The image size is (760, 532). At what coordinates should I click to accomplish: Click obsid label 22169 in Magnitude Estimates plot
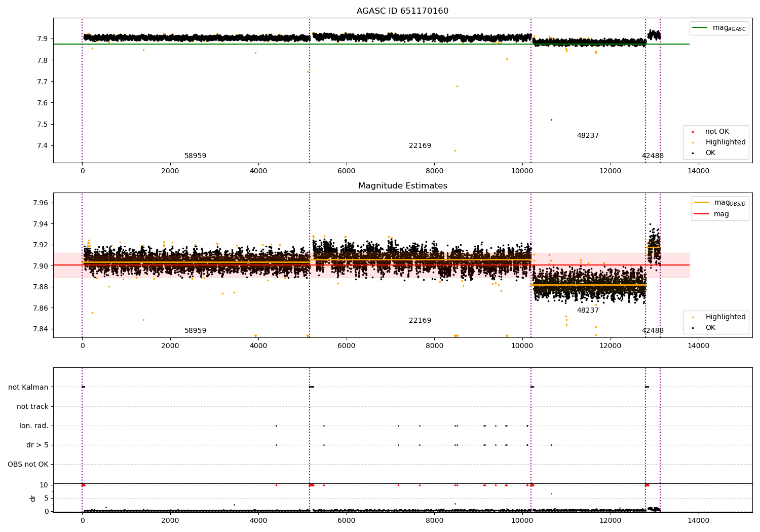(x=420, y=321)
